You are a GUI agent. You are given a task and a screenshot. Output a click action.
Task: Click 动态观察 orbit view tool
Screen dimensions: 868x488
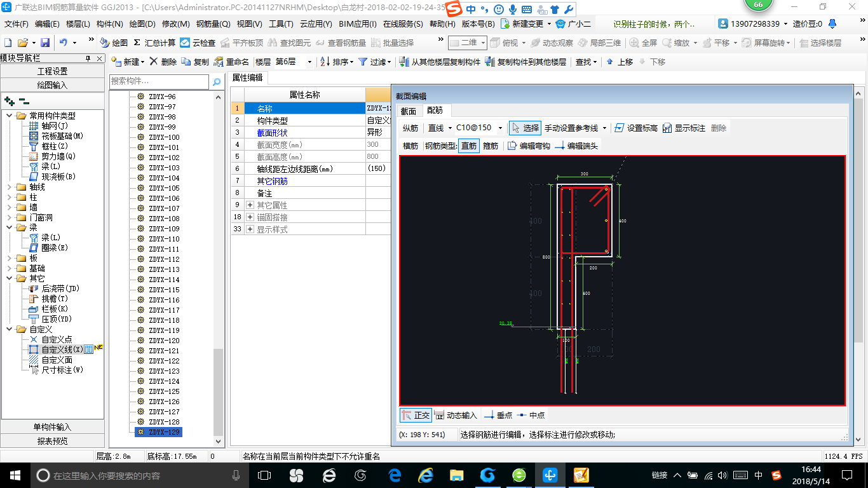coord(552,43)
